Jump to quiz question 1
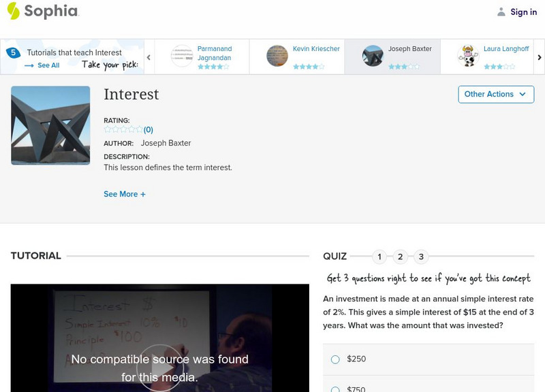The height and width of the screenshot is (392, 545). click(379, 257)
